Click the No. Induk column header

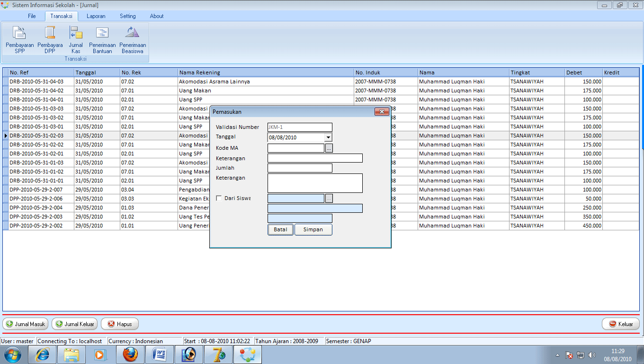pyautogui.click(x=386, y=73)
